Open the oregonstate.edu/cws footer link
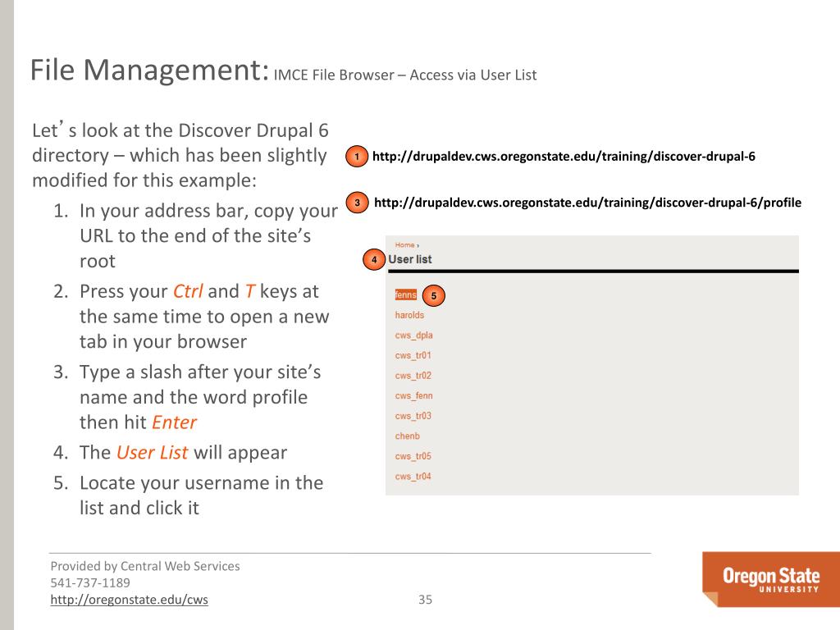Viewport: 840px width, 630px height. click(x=129, y=600)
